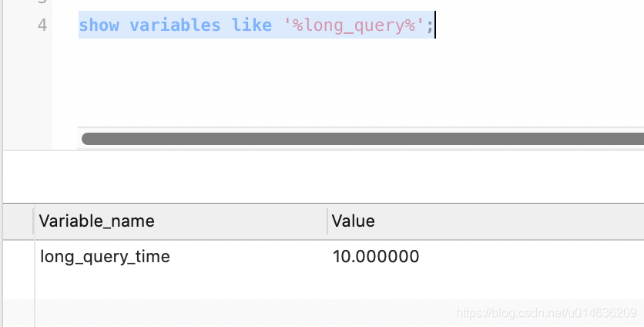Place cursor after the query's semicolon
The width and height of the screenshot is (644, 327).
(x=434, y=25)
